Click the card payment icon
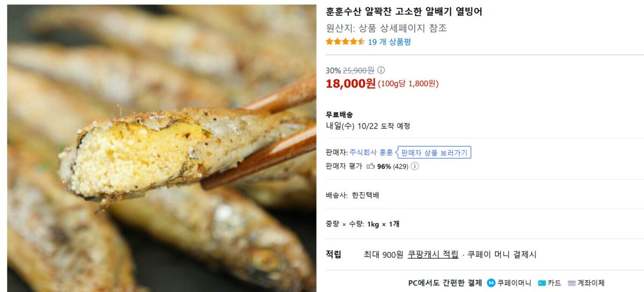Viewport: 644px width, 292px height. tap(541, 283)
